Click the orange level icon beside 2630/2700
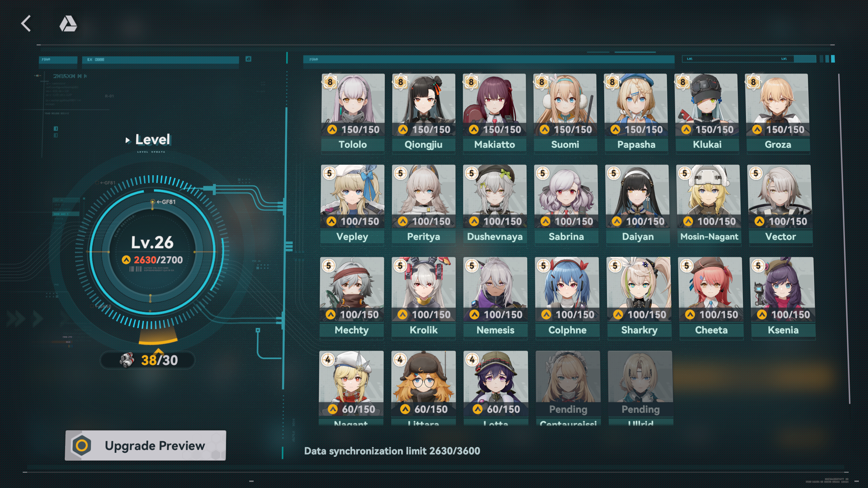This screenshot has height=488, width=868. click(126, 260)
